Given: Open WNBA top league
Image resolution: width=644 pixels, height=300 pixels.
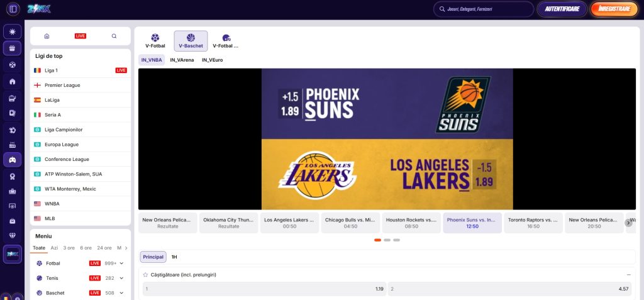Looking at the screenshot, I should pyautogui.click(x=80, y=203).
